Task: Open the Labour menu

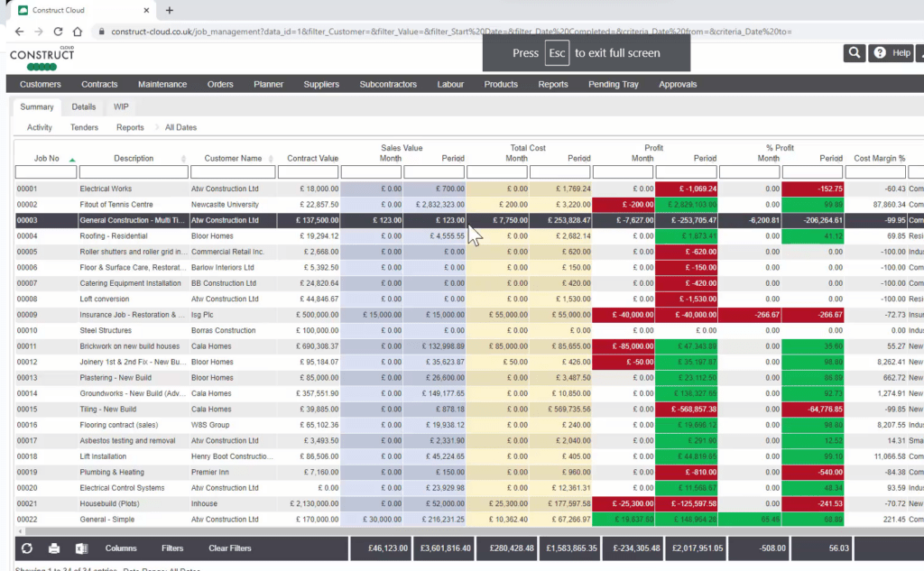Action: [450, 84]
